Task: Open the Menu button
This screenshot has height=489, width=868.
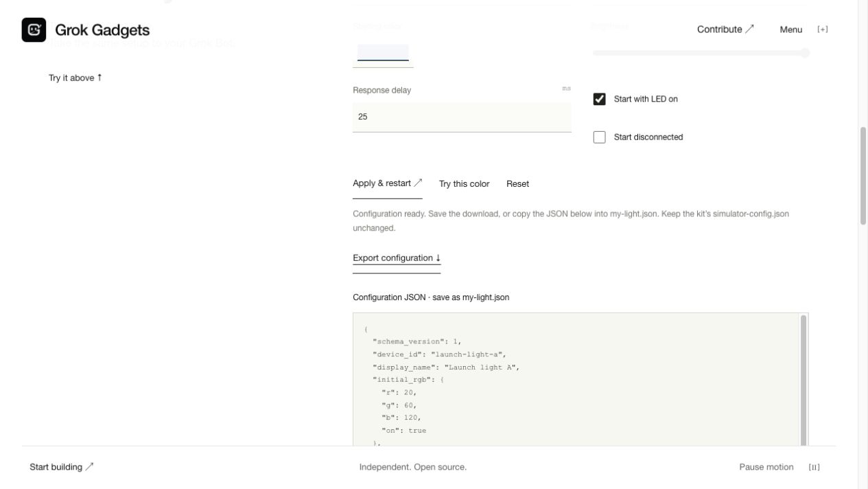Action: coord(790,30)
